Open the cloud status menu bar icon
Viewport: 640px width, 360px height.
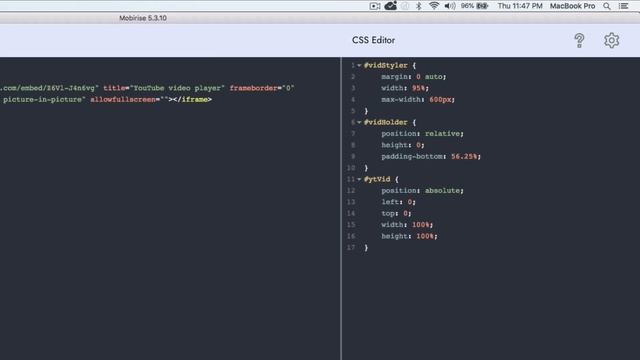click(390, 6)
